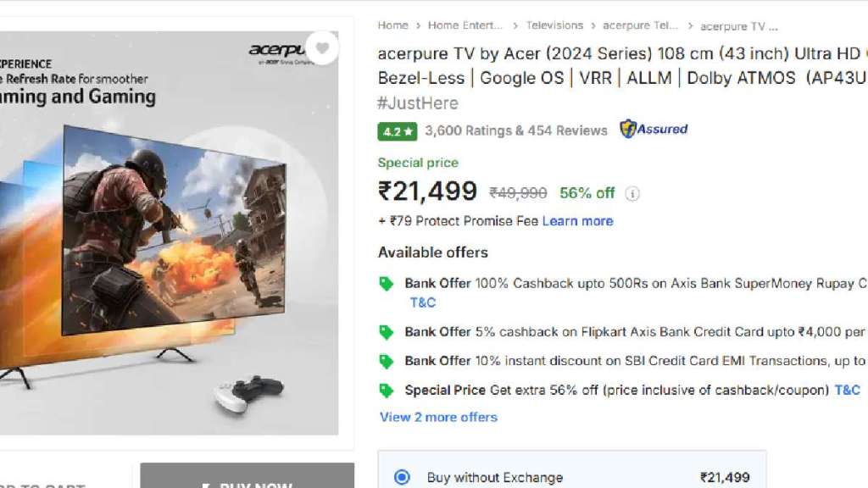Open the Home breadcrumb
The image size is (868, 488).
(x=392, y=25)
